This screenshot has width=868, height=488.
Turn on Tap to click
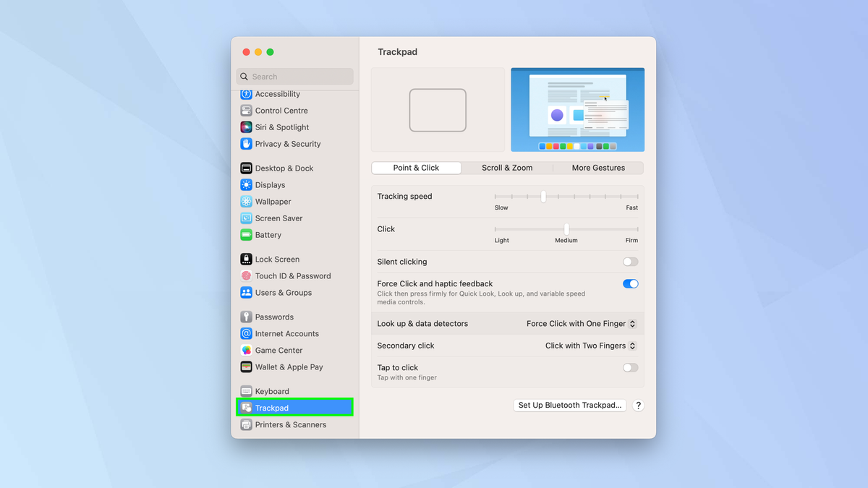pyautogui.click(x=629, y=367)
